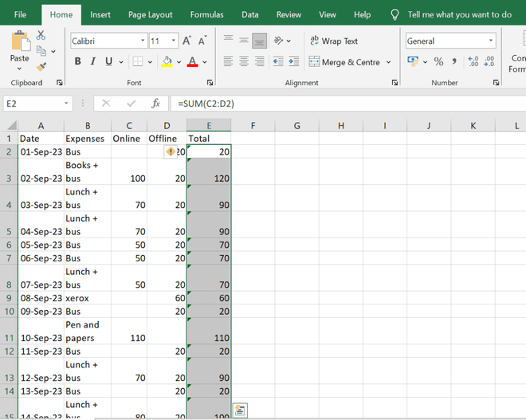
Task: Expand the Name Box dropdown arrow
Action: [66, 104]
